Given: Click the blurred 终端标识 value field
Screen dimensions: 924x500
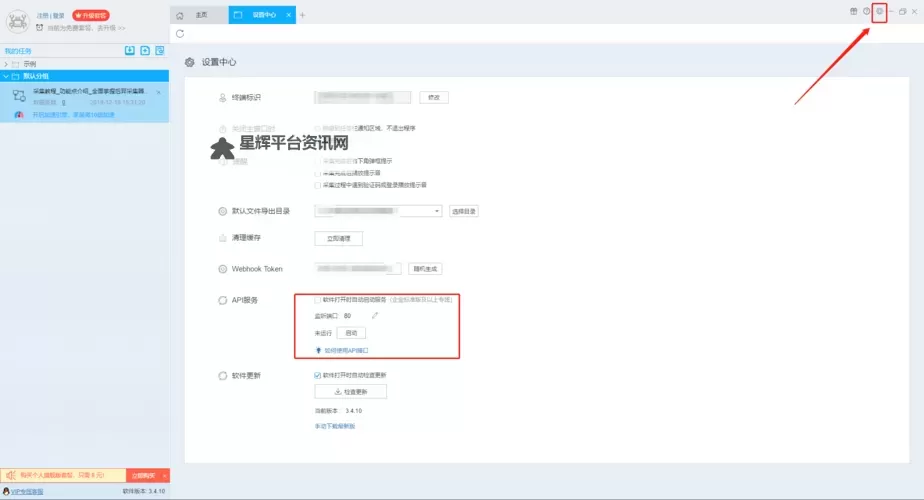Looking at the screenshot, I should pos(363,97).
